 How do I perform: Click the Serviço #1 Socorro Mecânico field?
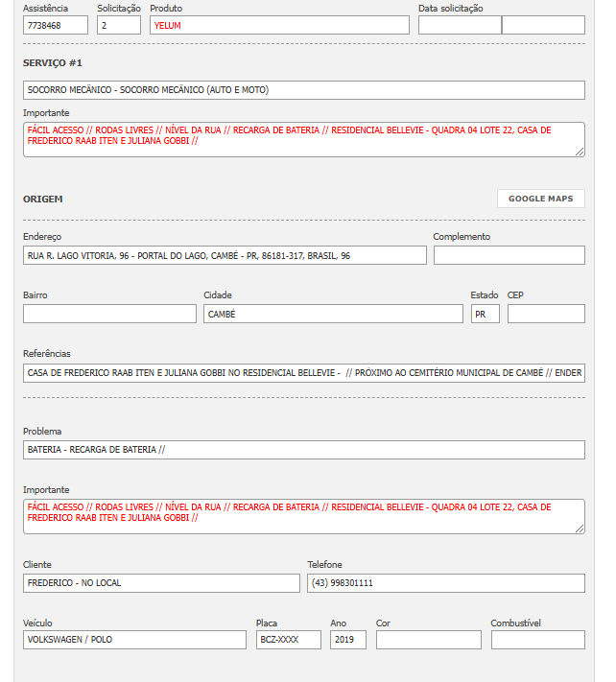click(303, 90)
